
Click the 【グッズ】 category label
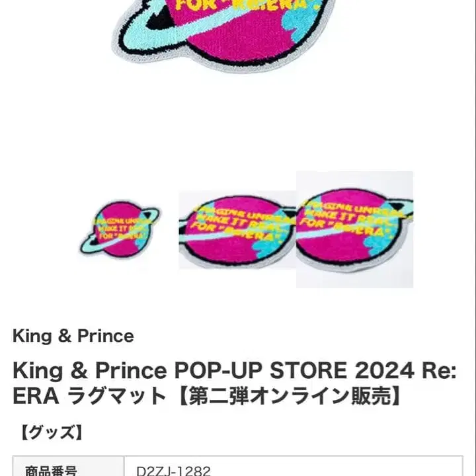pos(52,432)
